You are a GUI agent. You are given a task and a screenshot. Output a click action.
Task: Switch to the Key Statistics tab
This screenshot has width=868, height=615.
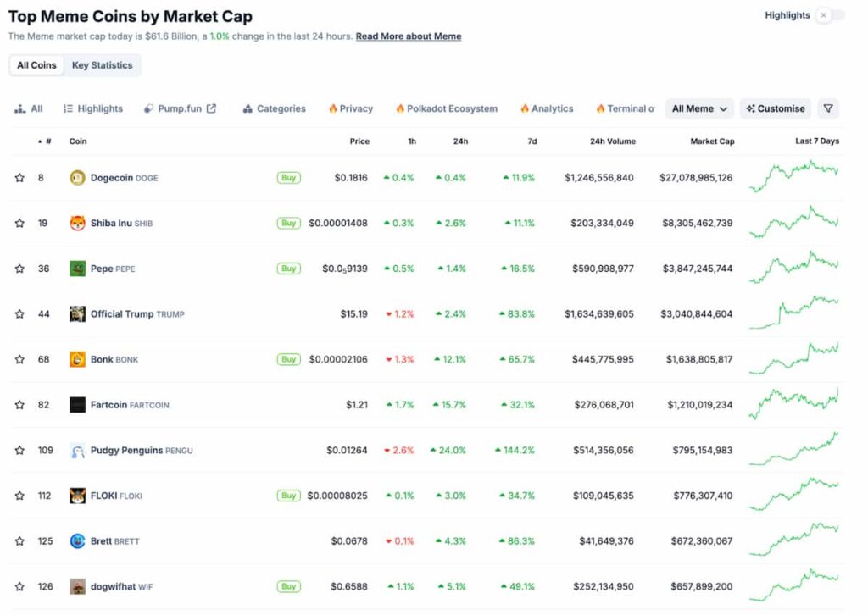point(102,65)
